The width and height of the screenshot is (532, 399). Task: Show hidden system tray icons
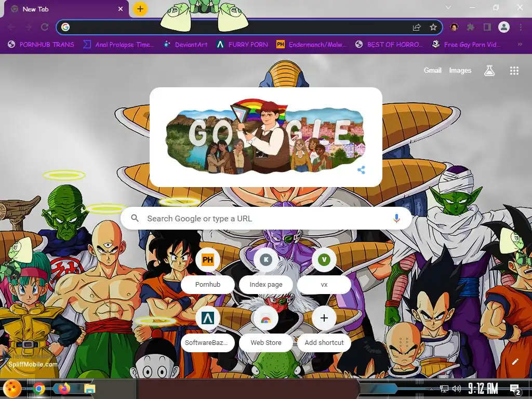point(431,389)
